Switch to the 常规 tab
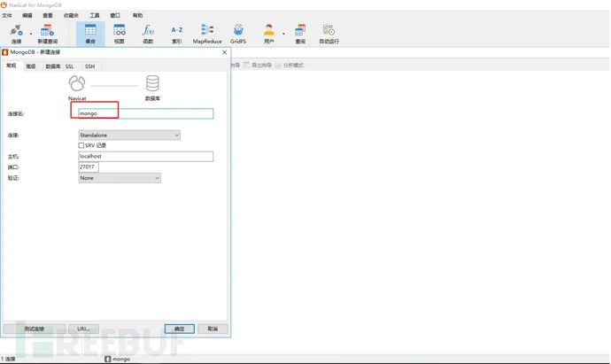The image size is (611, 364). coord(12,66)
